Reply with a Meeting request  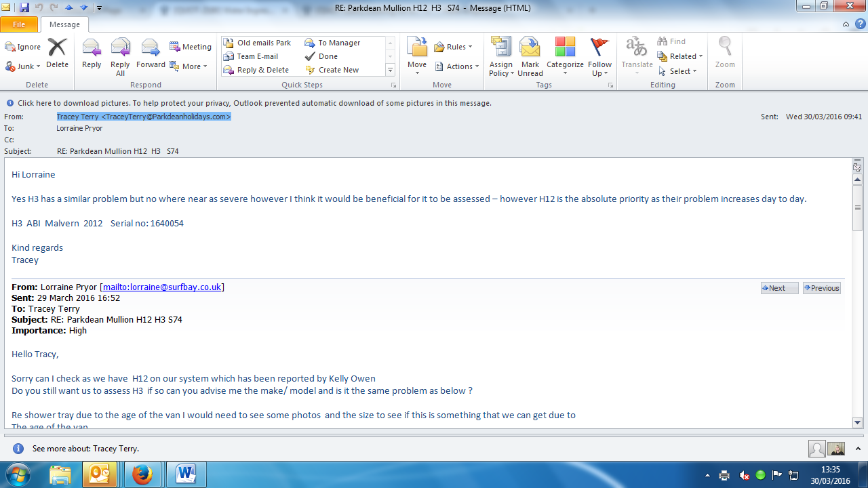[x=191, y=47]
